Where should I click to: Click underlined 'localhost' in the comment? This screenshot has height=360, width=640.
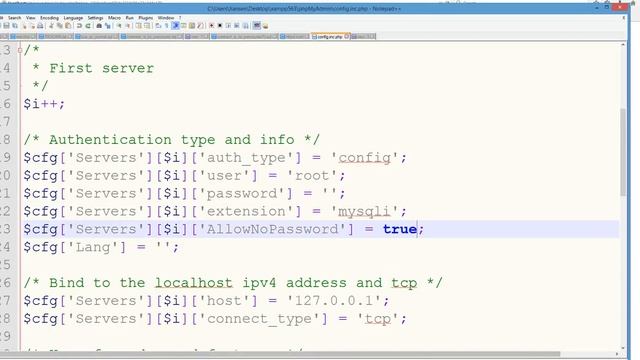193,283
